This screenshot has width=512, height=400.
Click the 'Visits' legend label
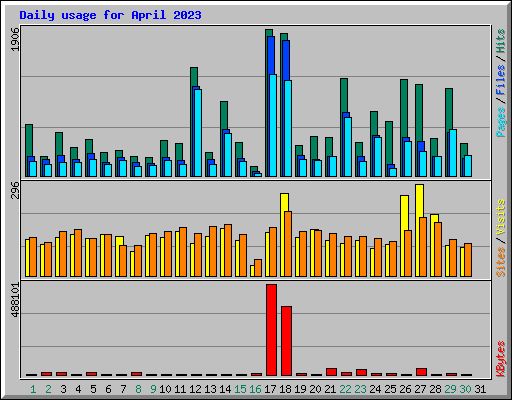(501, 218)
